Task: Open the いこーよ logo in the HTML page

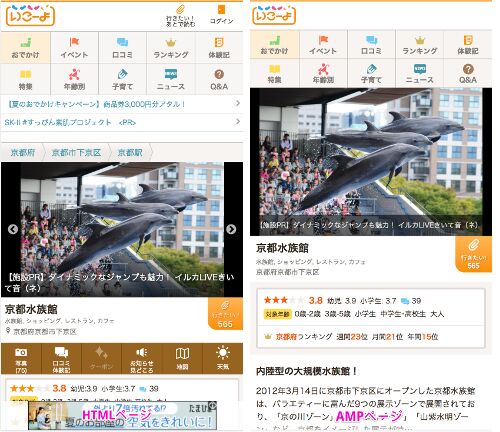Action: click(30, 15)
